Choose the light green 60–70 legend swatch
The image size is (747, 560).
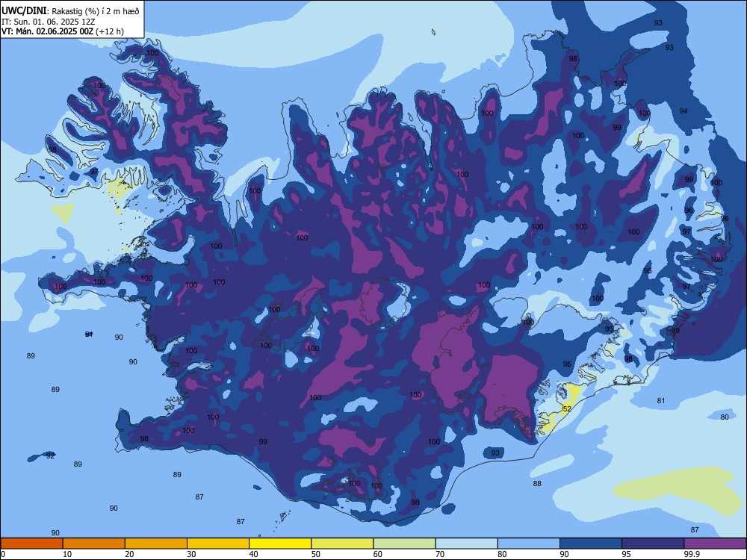pyautogui.click(x=404, y=544)
